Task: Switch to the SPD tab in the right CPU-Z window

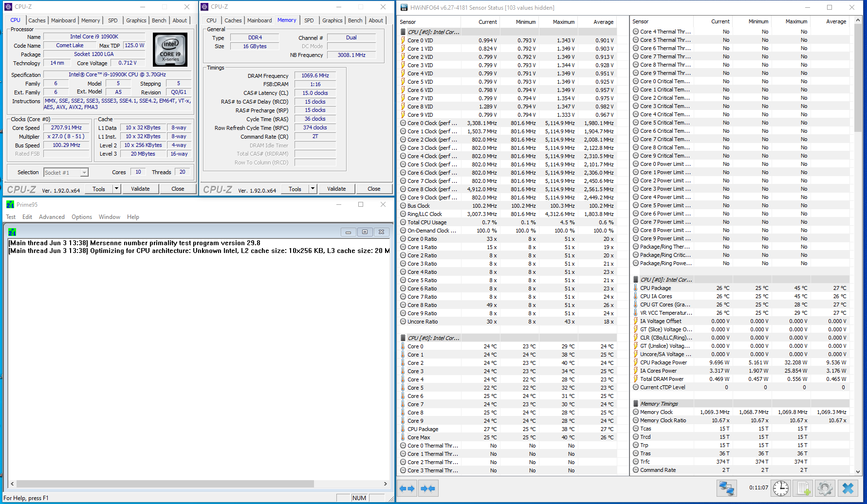Action: tap(309, 20)
